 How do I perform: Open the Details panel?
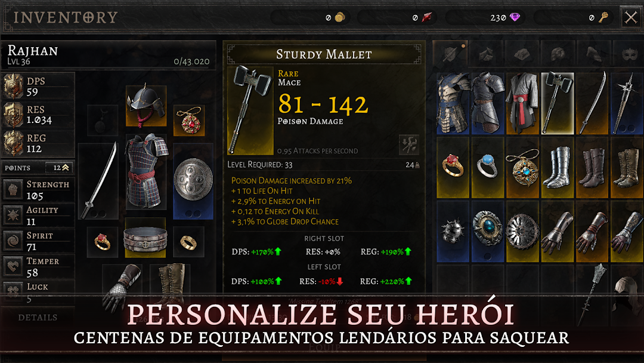tap(38, 318)
